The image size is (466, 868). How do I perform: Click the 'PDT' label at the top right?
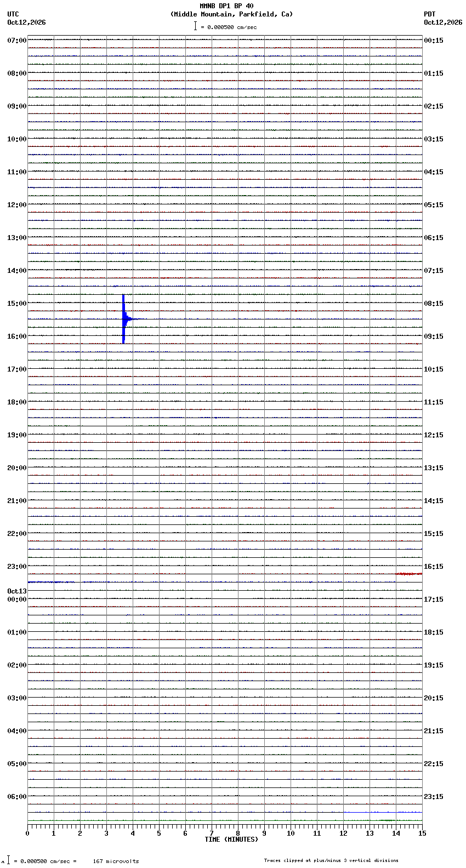(x=430, y=14)
